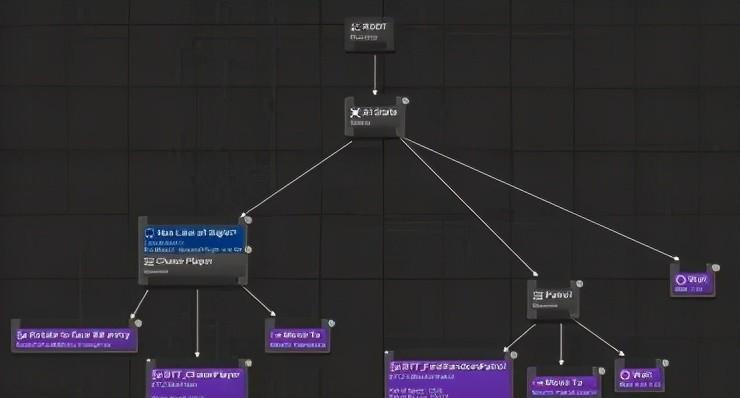Select the Move To title under Patrol
Viewport: 740px width, 398px height.
click(x=563, y=382)
